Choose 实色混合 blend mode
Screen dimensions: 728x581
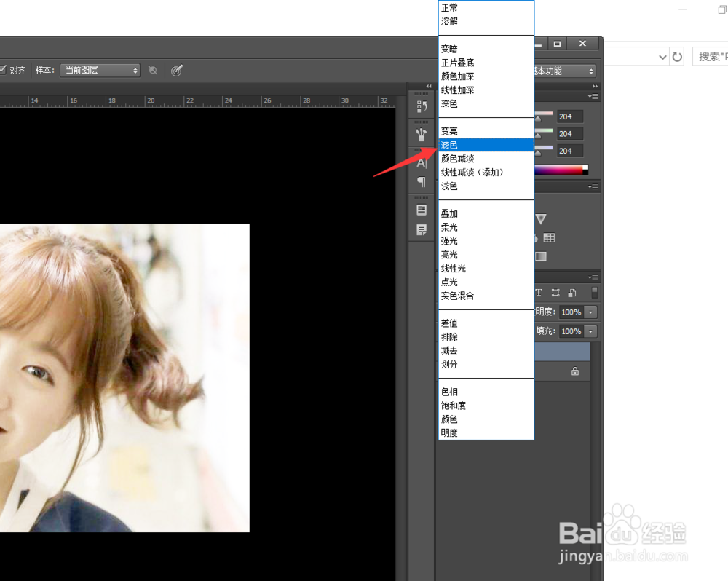click(x=486, y=296)
